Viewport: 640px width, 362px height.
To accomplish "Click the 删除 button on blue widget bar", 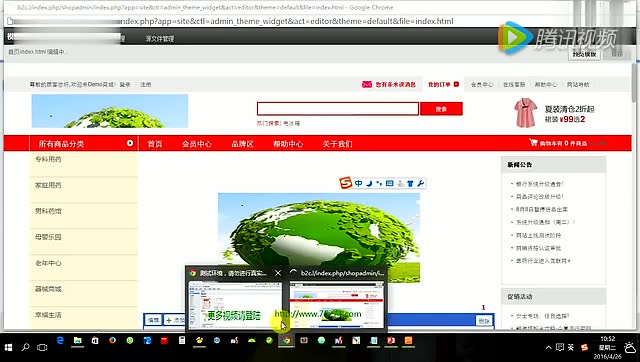I will pyautogui.click(x=484, y=321).
